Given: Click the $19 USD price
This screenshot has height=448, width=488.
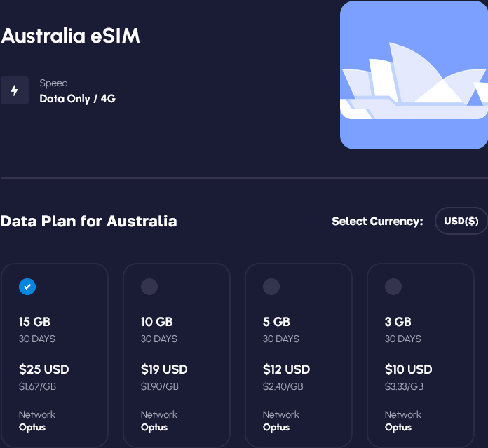Looking at the screenshot, I should pyautogui.click(x=164, y=369).
